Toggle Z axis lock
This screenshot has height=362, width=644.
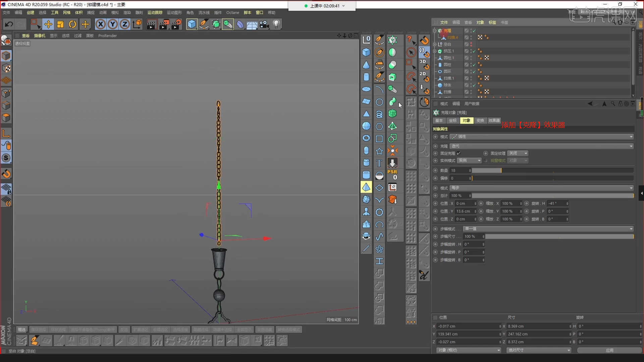coord(125,24)
